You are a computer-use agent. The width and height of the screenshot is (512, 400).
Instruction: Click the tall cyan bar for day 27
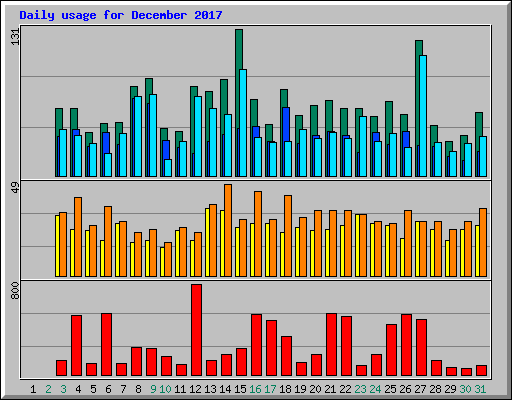tap(423, 116)
